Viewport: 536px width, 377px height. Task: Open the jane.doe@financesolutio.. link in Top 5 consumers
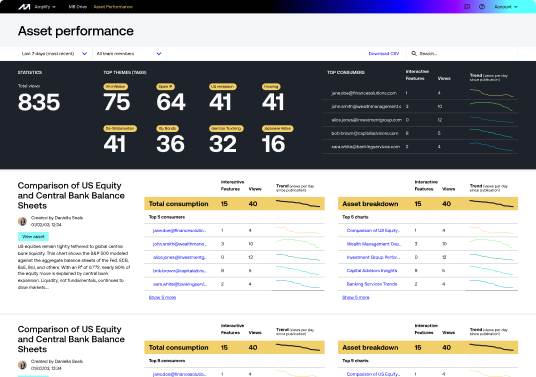(179, 230)
